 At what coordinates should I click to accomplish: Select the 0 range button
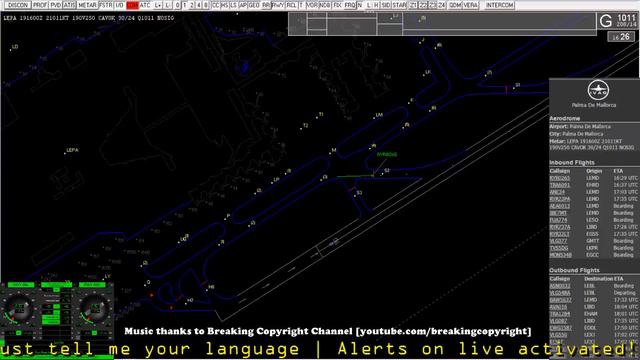(178, 5)
